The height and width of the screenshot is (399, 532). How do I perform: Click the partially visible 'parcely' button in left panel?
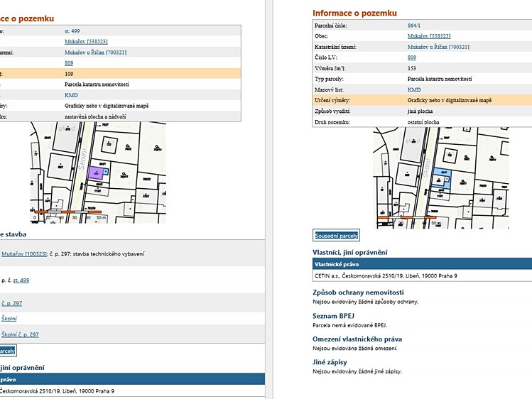click(x=8, y=351)
